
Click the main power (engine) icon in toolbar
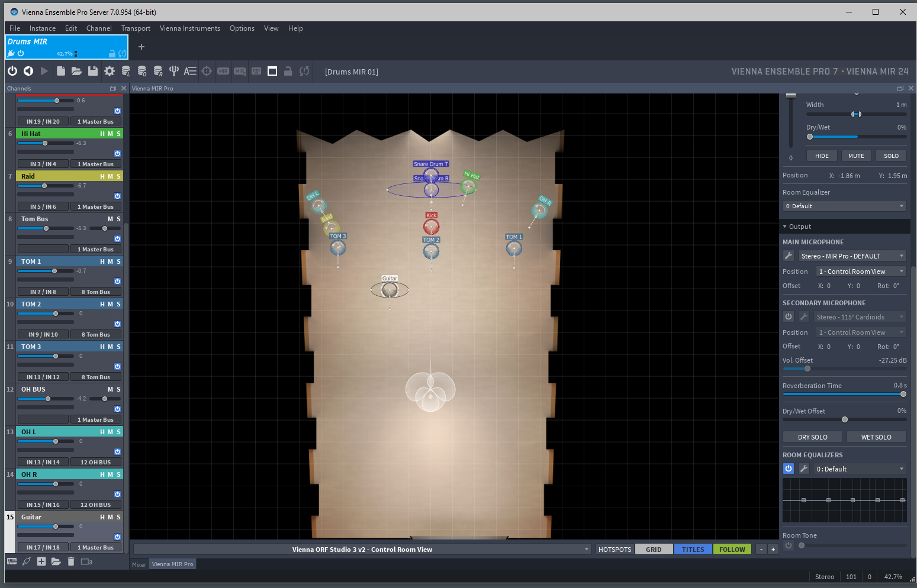tap(12, 71)
